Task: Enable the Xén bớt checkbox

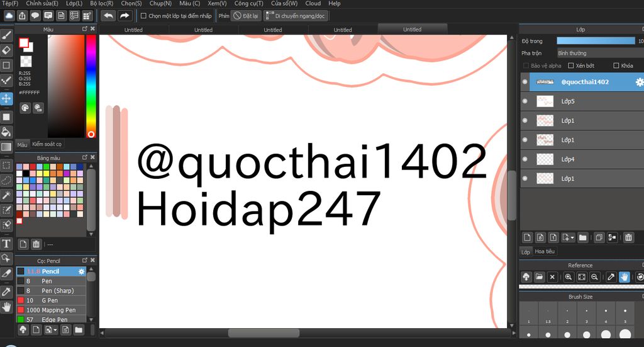Action: pos(571,65)
